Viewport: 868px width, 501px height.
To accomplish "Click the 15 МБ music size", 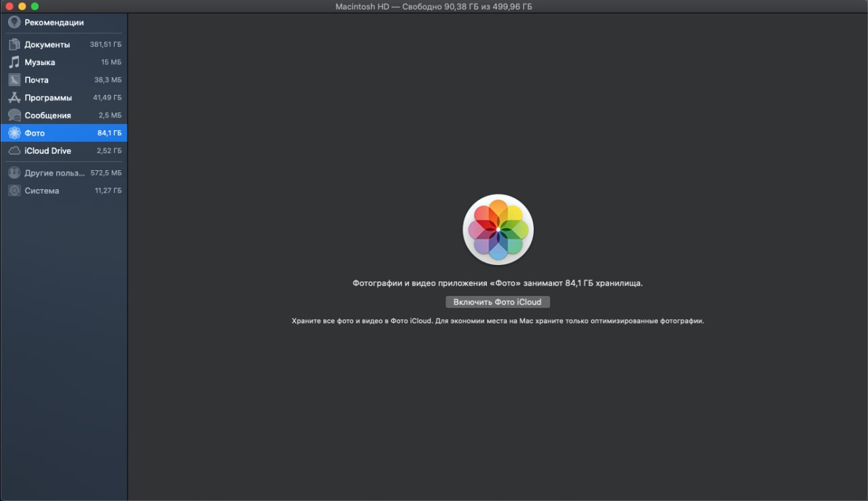I will pos(111,62).
